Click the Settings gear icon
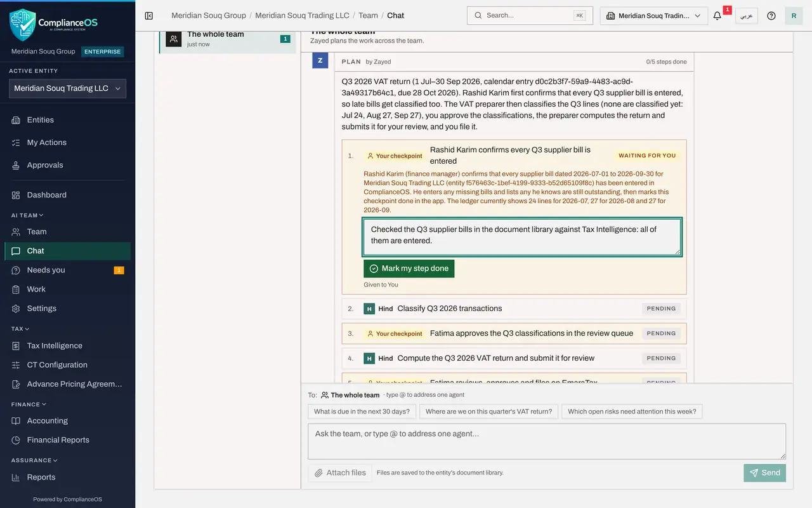 click(x=16, y=309)
